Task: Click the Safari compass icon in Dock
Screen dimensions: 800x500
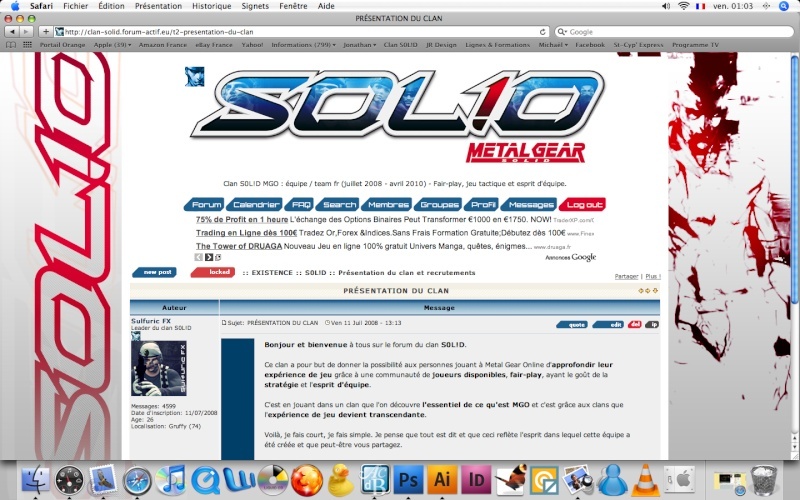Action: 137,480
